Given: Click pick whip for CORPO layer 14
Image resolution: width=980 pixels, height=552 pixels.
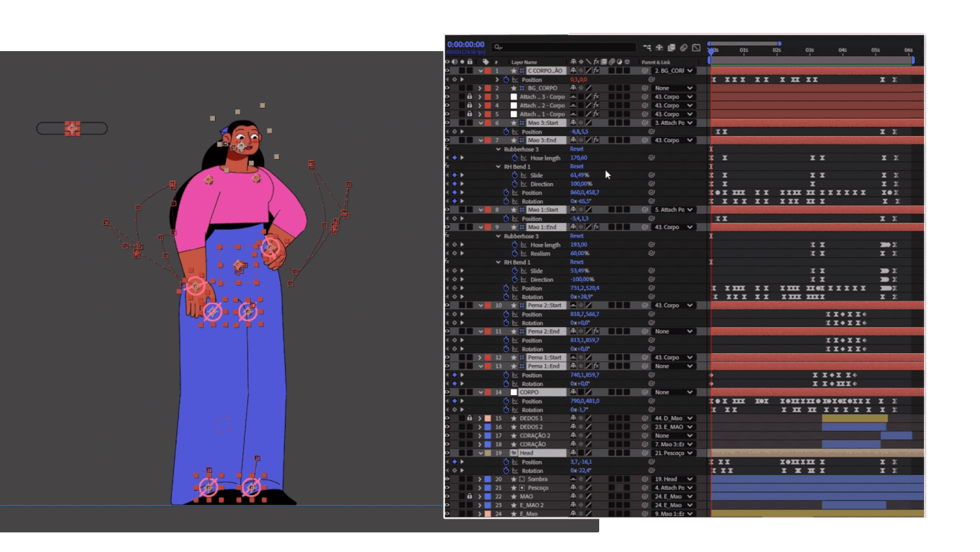Looking at the screenshot, I should pos(644,392).
